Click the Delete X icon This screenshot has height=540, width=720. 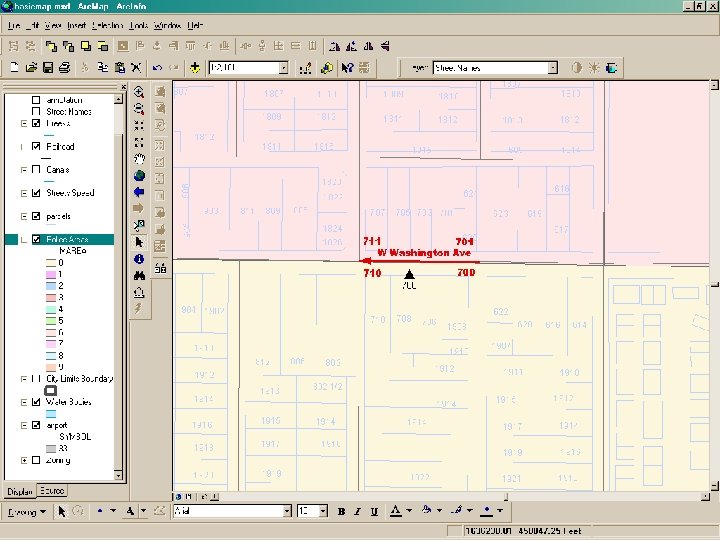coord(136,68)
